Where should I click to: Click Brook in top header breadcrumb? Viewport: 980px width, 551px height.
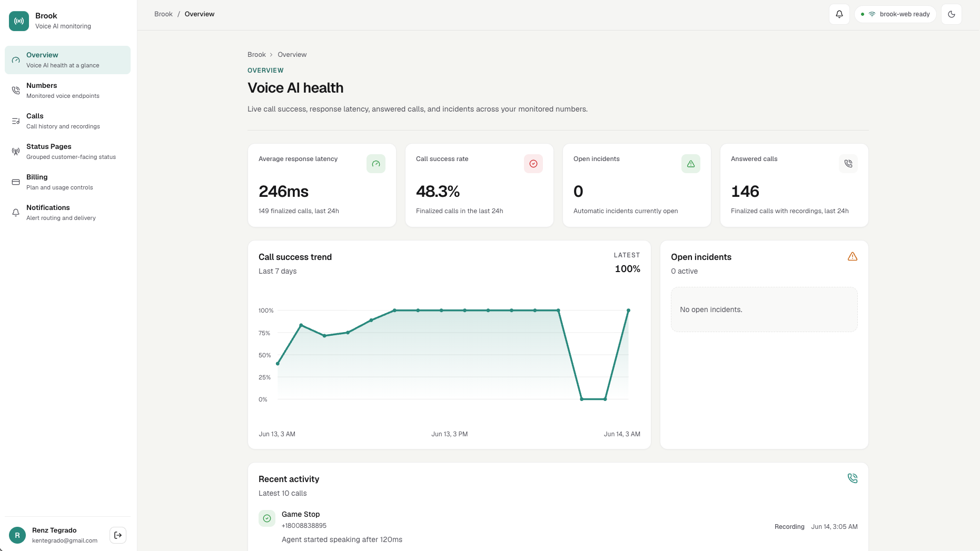(163, 14)
